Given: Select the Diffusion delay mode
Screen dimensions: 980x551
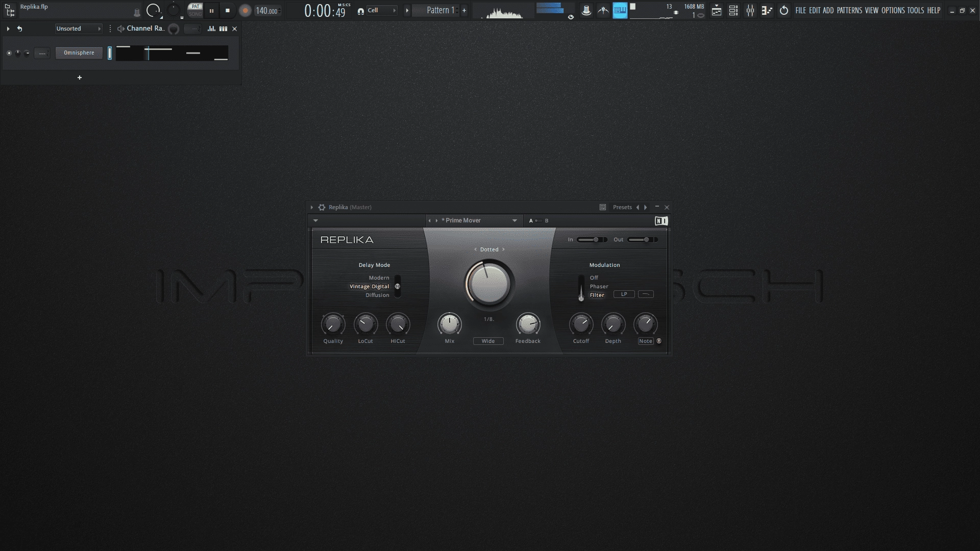Looking at the screenshot, I should click(x=377, y=295).
